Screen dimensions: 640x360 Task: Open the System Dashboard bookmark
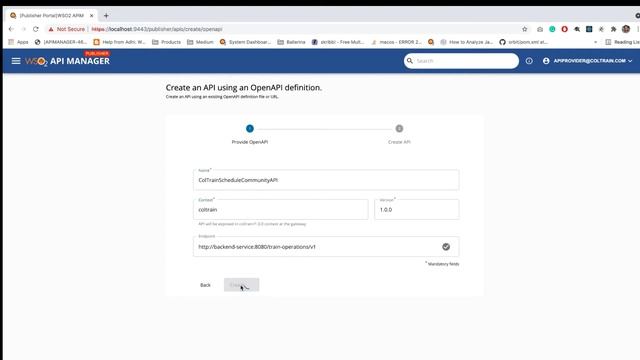tap(245, 42)
